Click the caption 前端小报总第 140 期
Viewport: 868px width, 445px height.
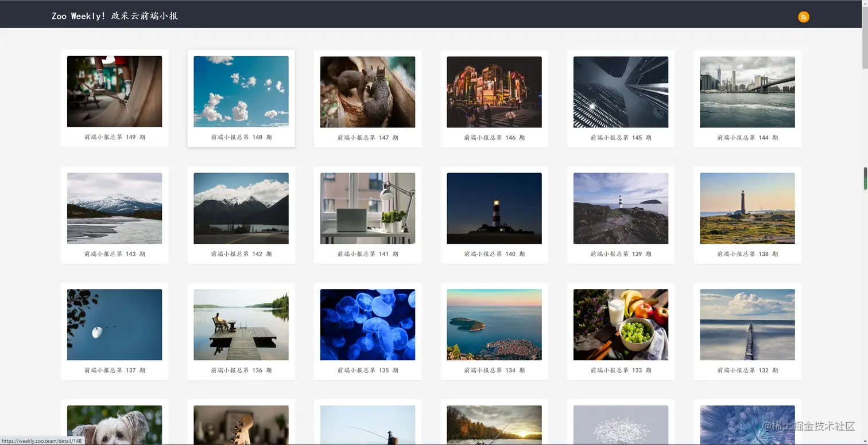[x=494, y=254]
